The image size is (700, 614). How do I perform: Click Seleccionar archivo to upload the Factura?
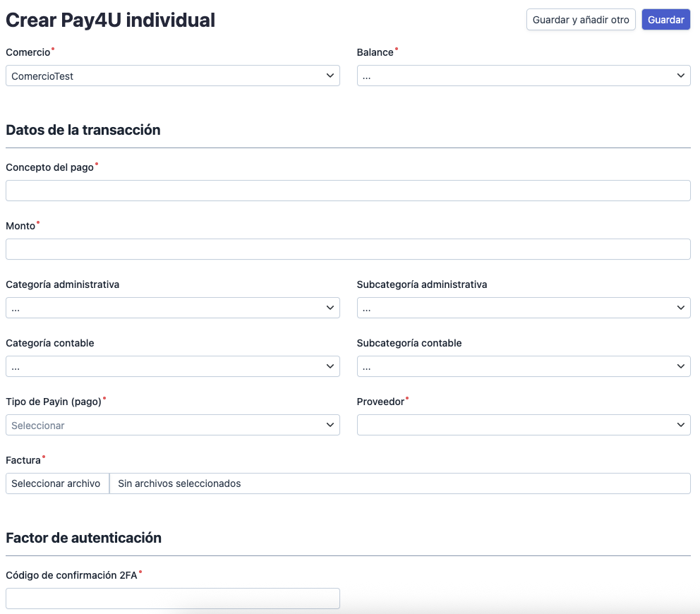pos(56,483)
